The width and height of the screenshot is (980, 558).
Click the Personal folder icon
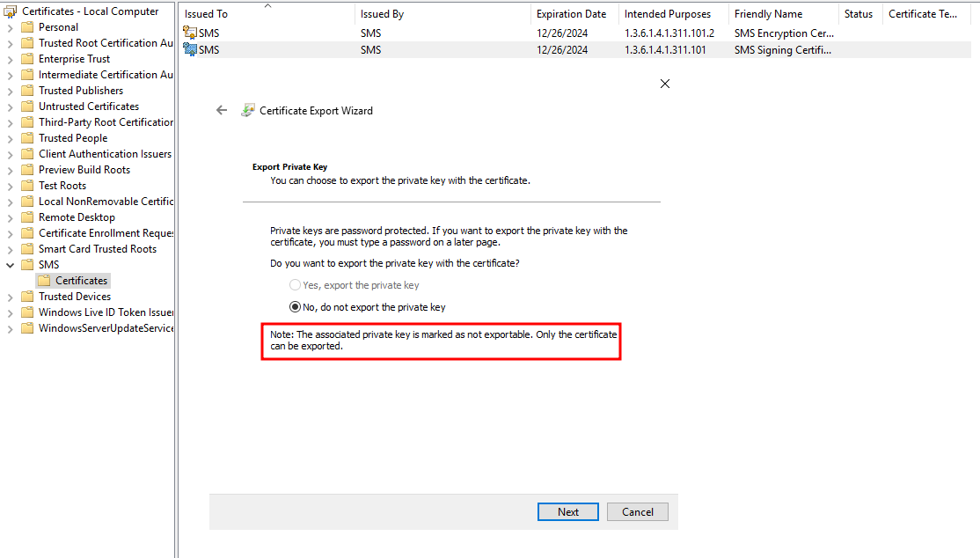[x=27, y=27]
